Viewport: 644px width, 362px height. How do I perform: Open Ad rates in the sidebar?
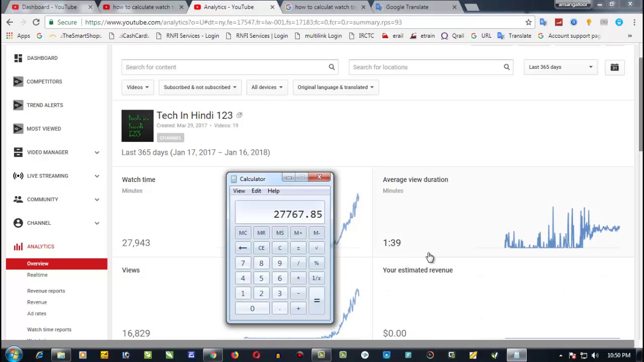coord(37,314)
